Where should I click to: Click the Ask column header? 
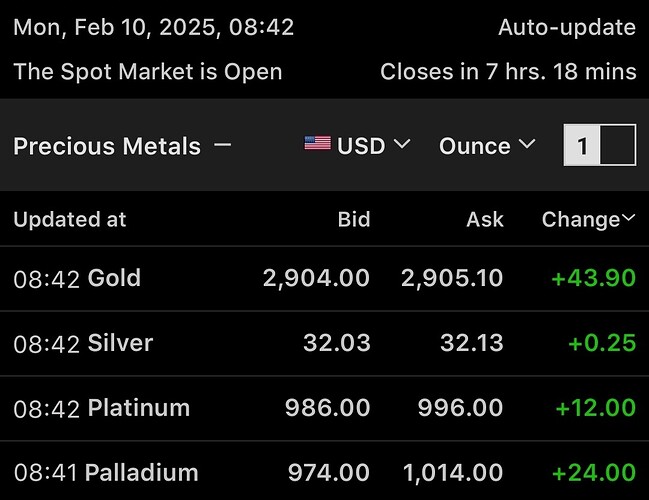485,219
